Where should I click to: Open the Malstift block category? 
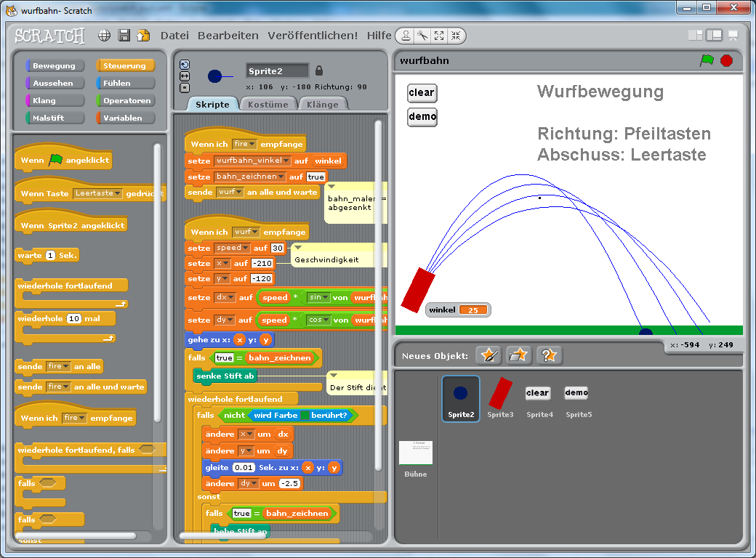pyautogui.click(x=55, y=118)
